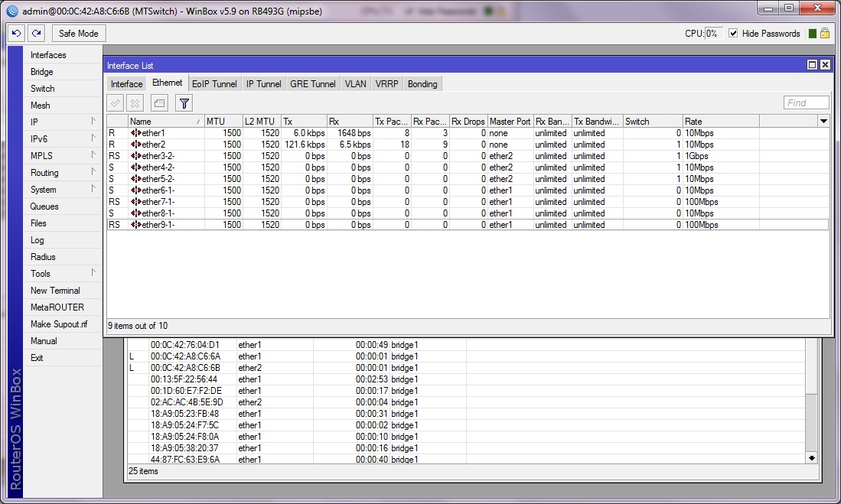Click the WinBox title bar logo
Image resolution: width=841 pixels, height=504 pixels.
11,11
